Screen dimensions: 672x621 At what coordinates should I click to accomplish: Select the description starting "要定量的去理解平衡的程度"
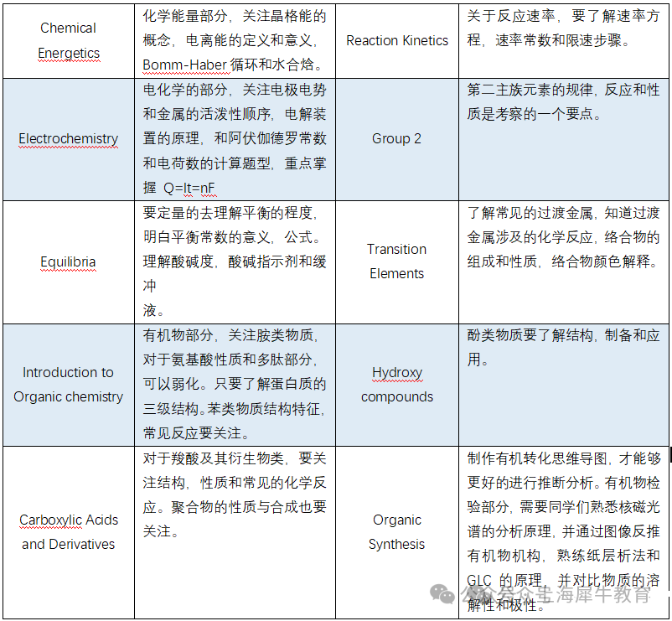(x=235, y=261)
